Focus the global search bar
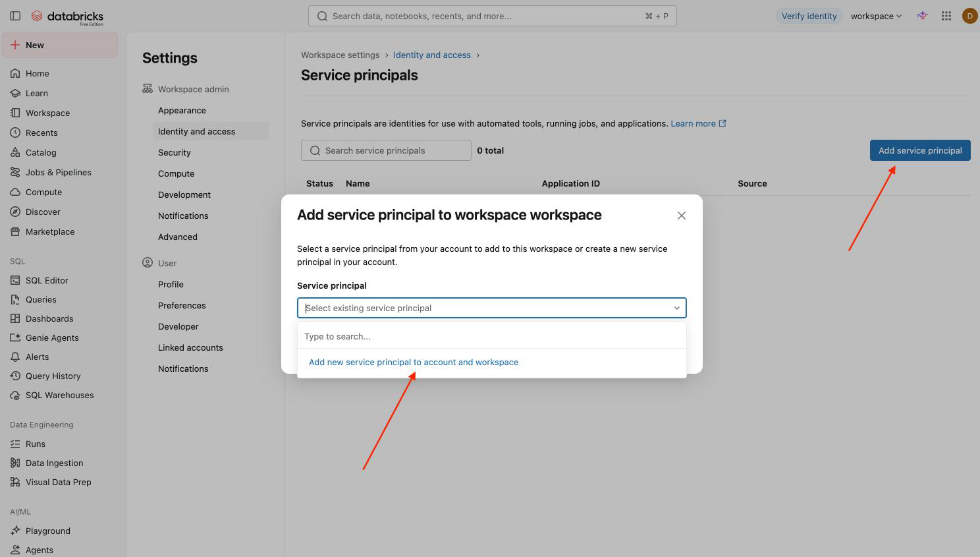Screen dimensions: 980x557 click(493, 16)
